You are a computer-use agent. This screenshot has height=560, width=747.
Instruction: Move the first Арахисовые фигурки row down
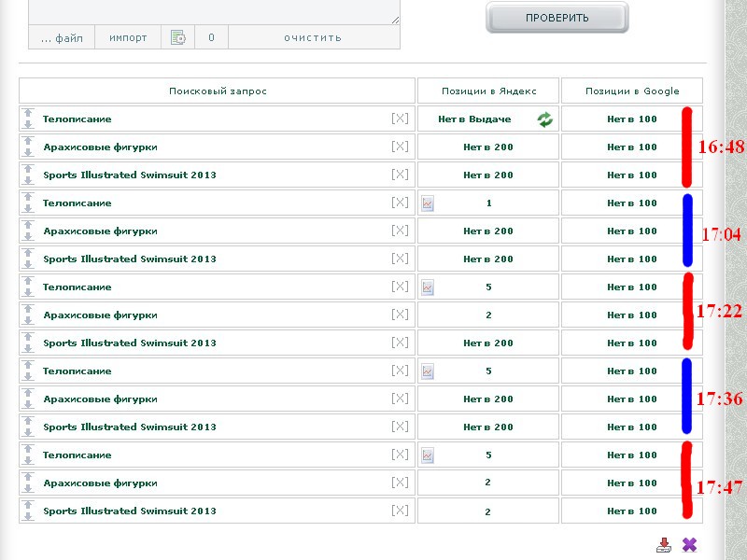tap(28, 153)
